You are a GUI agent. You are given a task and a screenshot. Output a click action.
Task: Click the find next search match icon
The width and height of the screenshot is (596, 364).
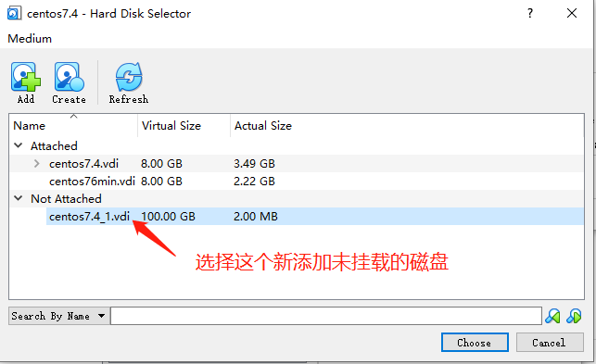574,316
